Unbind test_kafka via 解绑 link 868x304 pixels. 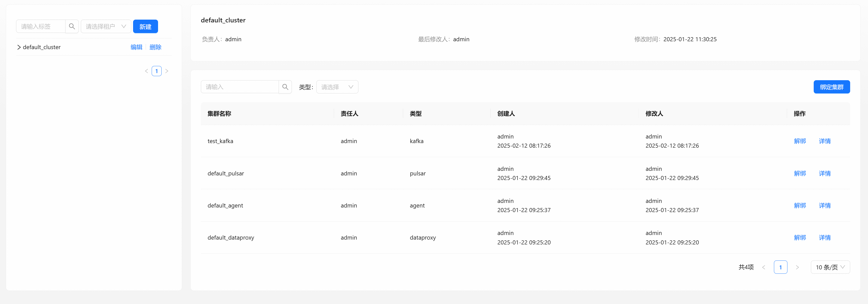pyautogui.click(x=800, y=141)
